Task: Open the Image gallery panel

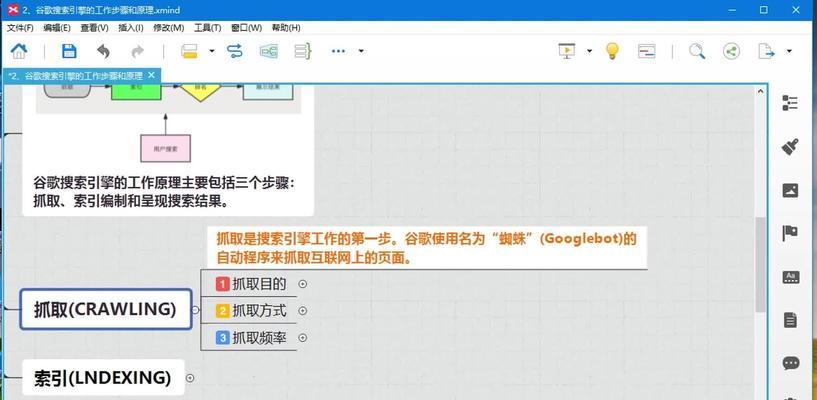Action: (x=790, y=191)
